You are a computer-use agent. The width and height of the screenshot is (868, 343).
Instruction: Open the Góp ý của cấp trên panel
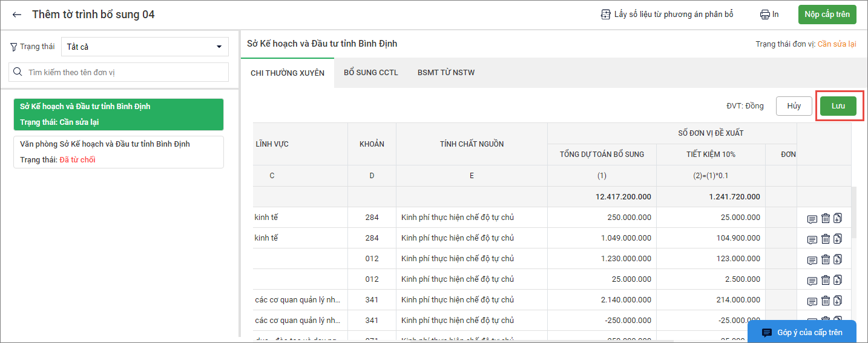coord(801,332)
